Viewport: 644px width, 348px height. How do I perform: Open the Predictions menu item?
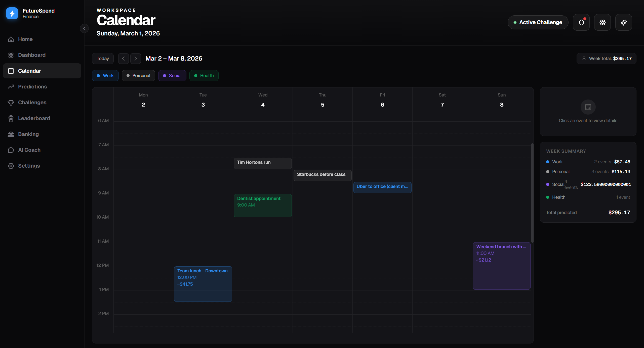(32, 87)
